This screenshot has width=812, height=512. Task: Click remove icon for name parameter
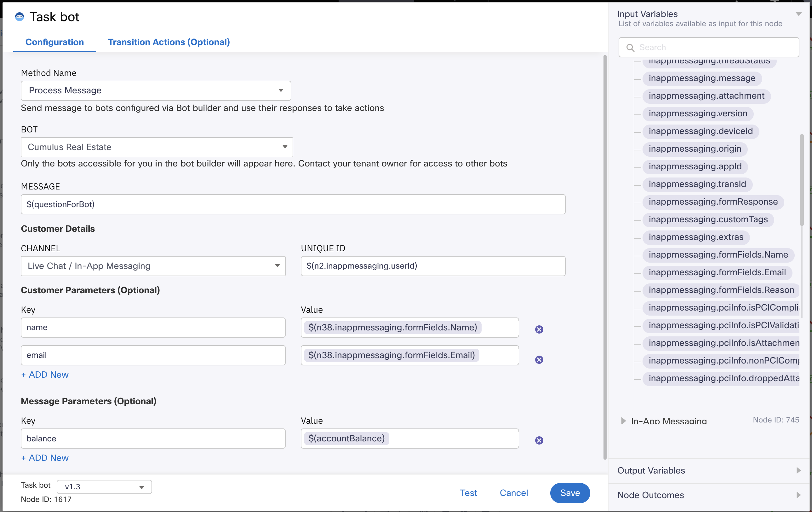click(539, 329)
